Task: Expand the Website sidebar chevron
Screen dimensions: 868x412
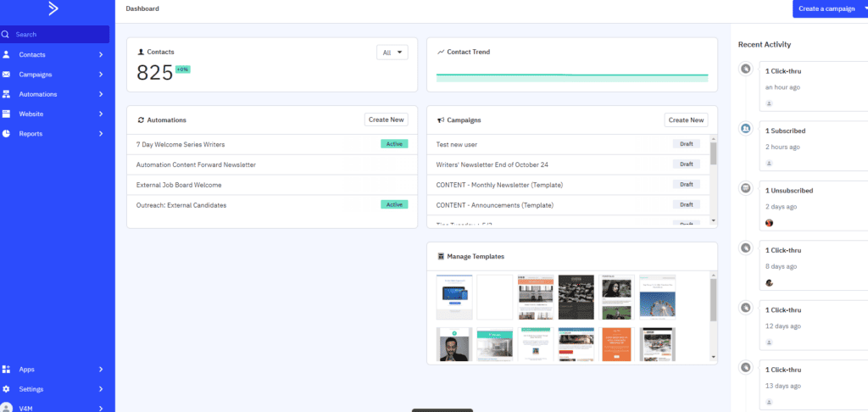Action: click(101, 114)
